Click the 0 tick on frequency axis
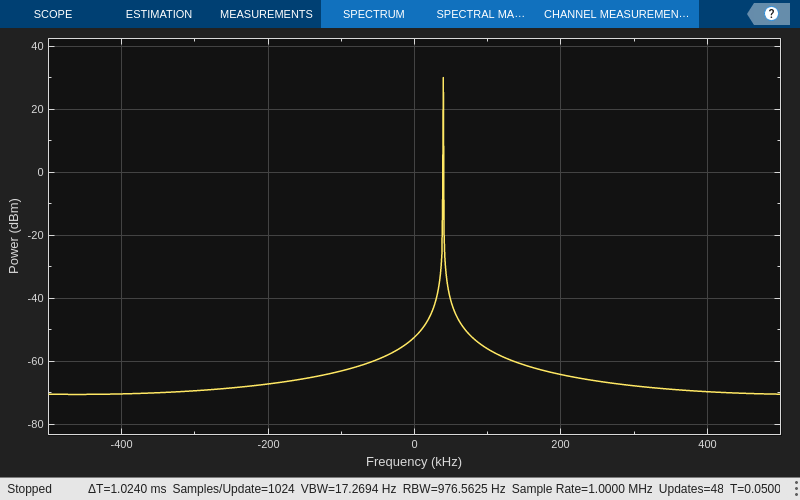Viewport: 800px width, 500px height. point(414,444)
